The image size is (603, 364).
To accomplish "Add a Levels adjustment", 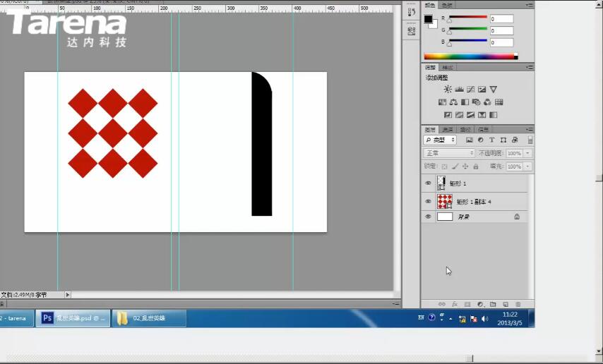I will (459, 89).
